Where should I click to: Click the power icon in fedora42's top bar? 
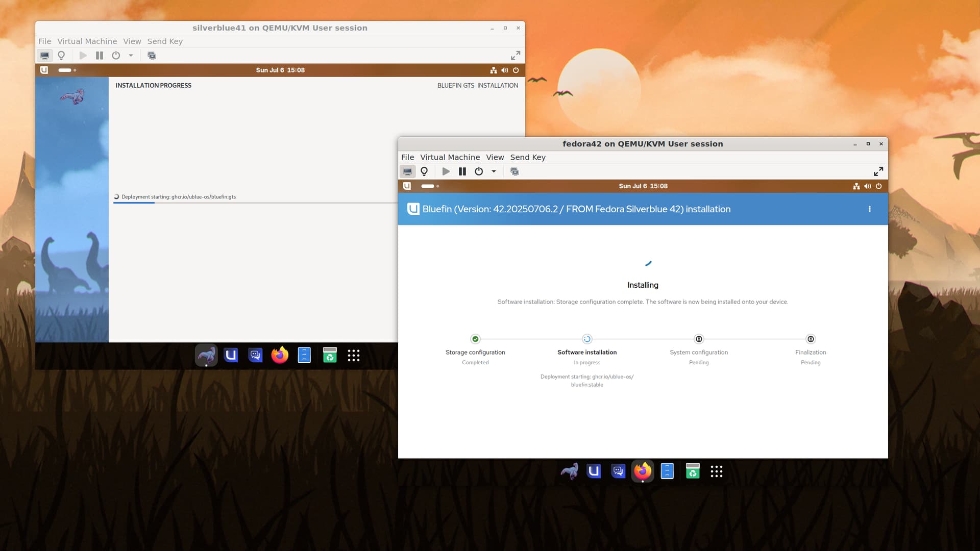click(x=879, y=186)
